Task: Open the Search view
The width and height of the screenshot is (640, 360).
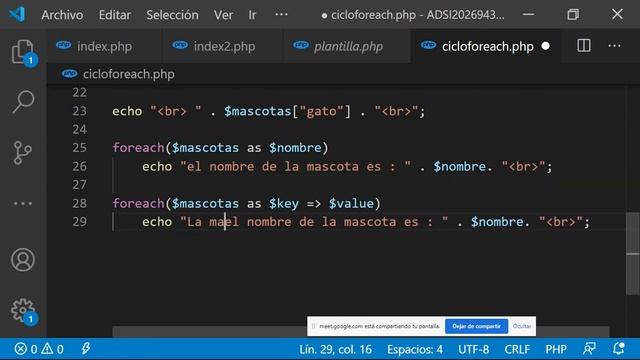Action: coord(23,101)
